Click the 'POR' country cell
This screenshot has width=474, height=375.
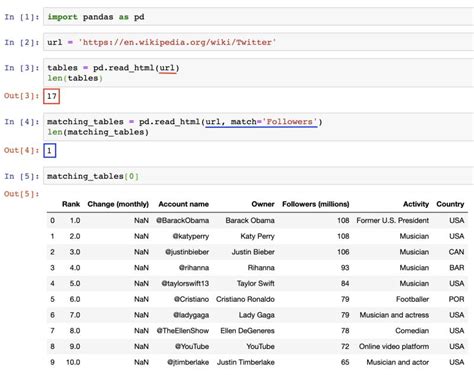[x=456, y=299]
